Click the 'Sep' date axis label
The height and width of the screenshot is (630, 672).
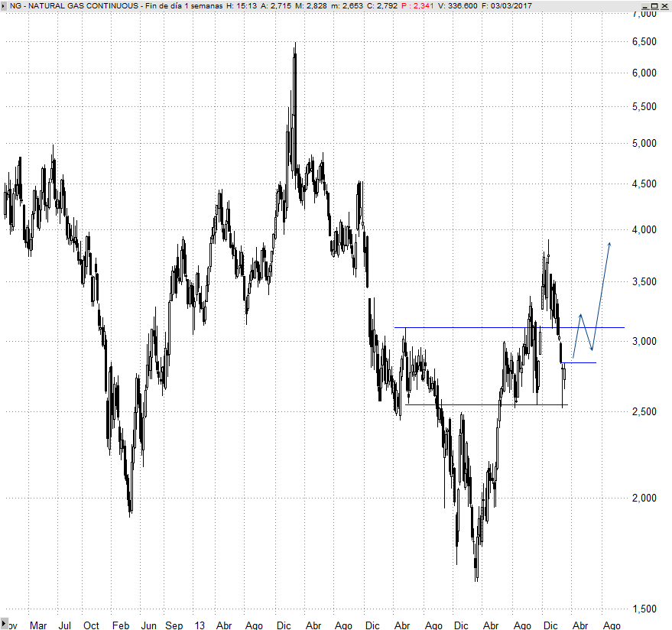click(x=174, y=625)
